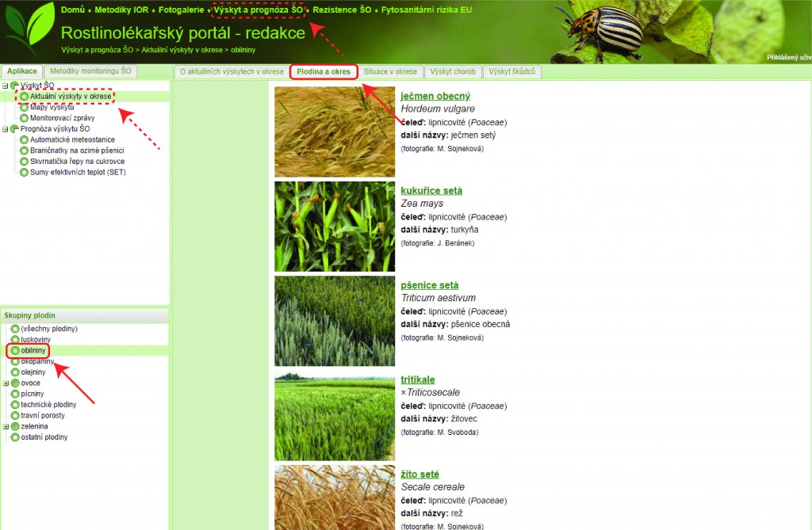Click the leaf icon of Prognóza výskytu ŠO node
This screenshot has width=812, height=530.
14,129
